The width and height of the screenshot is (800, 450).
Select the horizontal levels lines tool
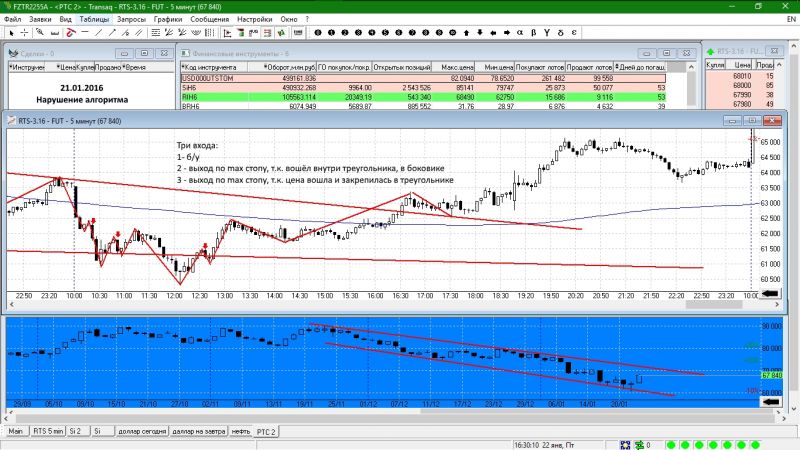[156, 33]
